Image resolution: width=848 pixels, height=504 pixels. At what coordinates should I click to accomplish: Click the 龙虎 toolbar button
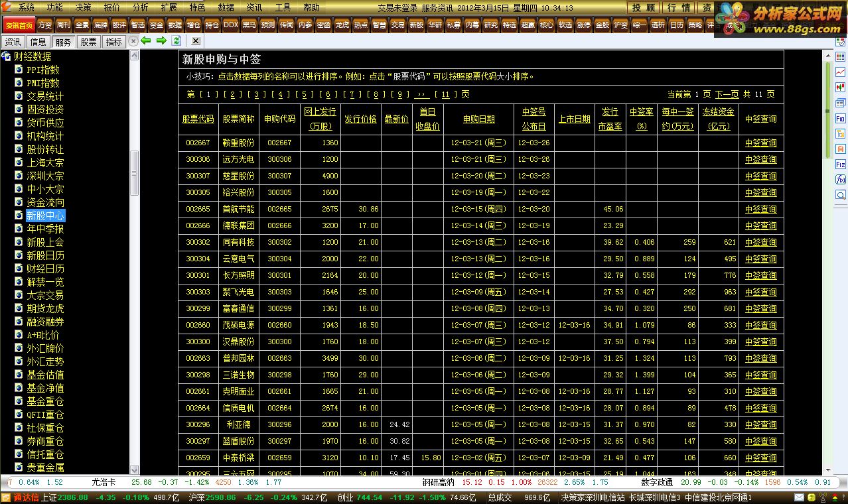(x=342, y=25)
